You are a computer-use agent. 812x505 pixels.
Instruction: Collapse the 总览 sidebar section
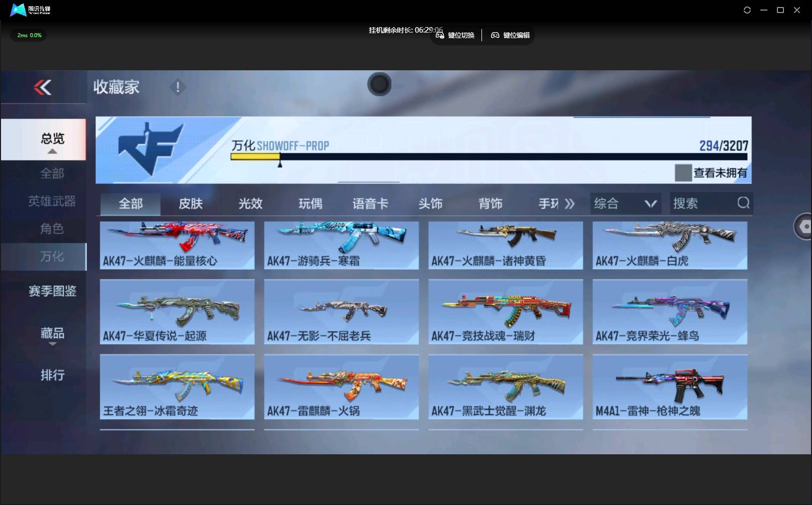52,151
